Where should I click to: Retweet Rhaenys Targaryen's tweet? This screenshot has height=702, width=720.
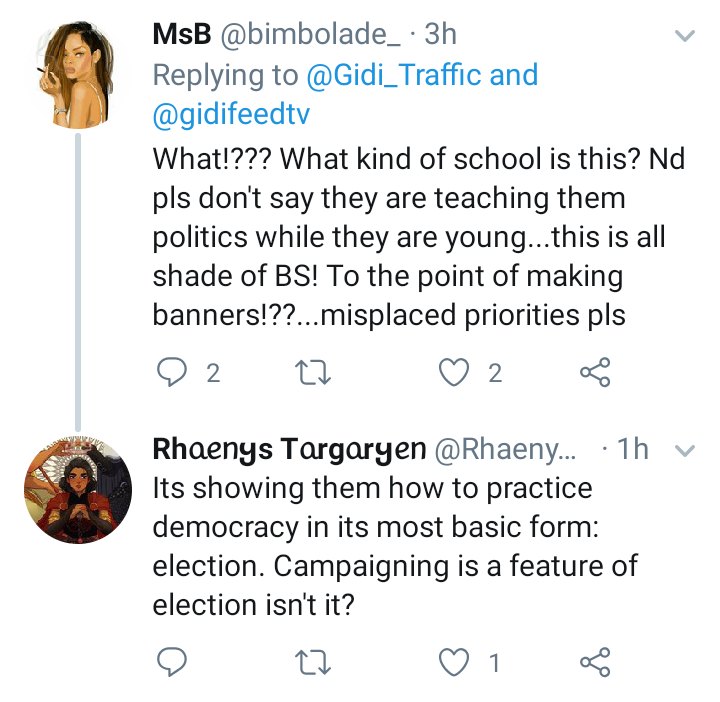[x=314, y=661]
